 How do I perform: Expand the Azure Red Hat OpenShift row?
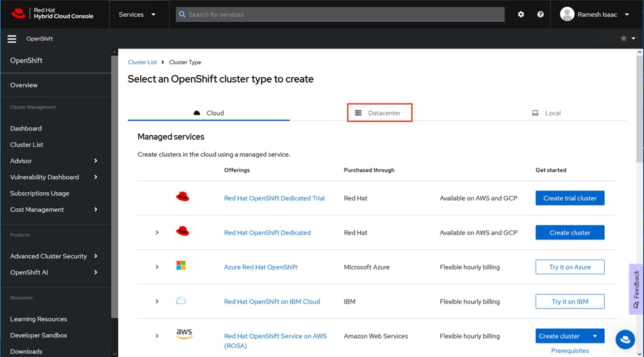pyautogui.click(x=157, y=267)
